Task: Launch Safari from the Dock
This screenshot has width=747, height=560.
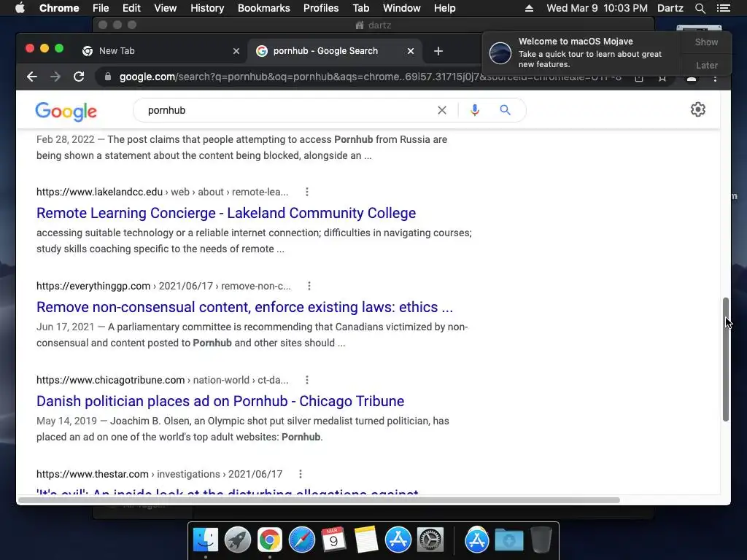Action: click(301, 540)
